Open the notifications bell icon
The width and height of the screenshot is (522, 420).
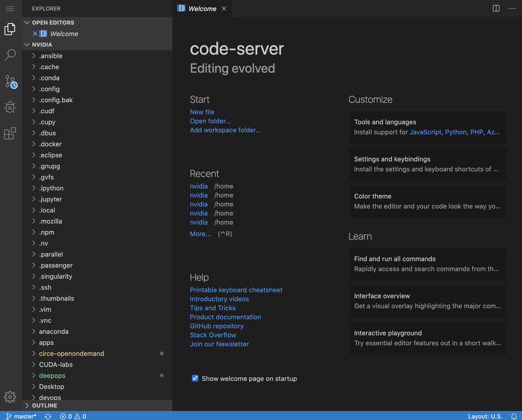point(514,416)
